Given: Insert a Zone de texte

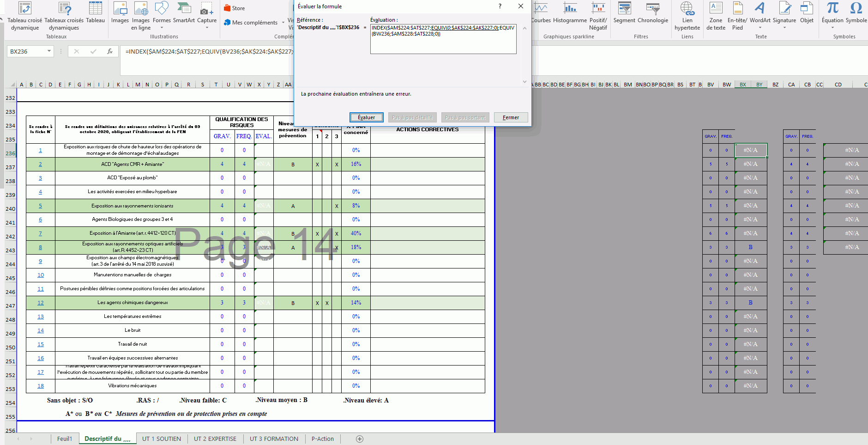Looking at the screenshot, I should pyautogui.click(x=716, y=16).
